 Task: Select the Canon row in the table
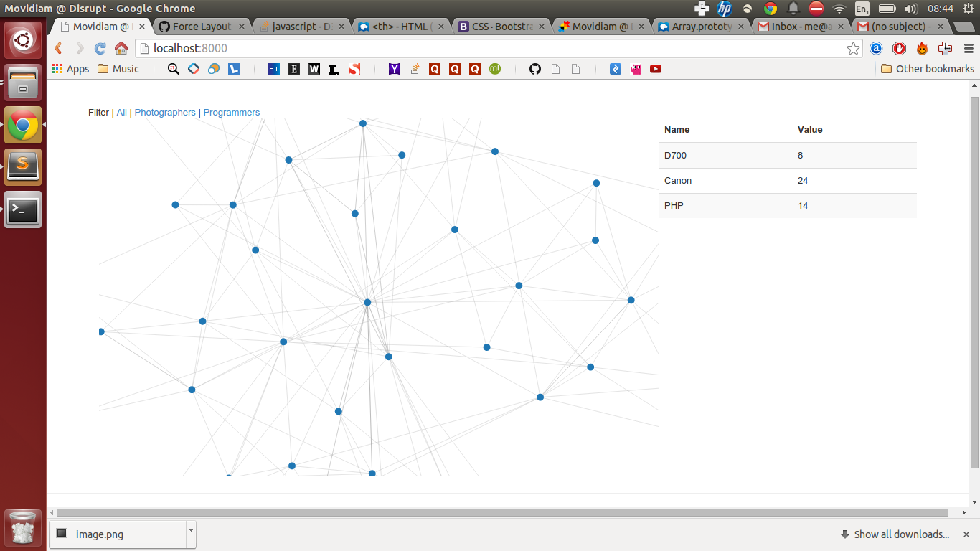[788, 181]
